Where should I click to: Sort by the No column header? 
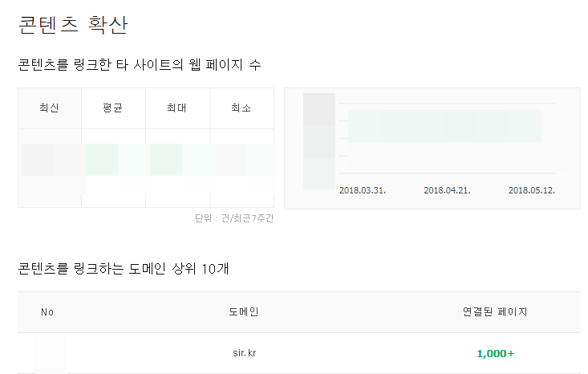(47, 311)
